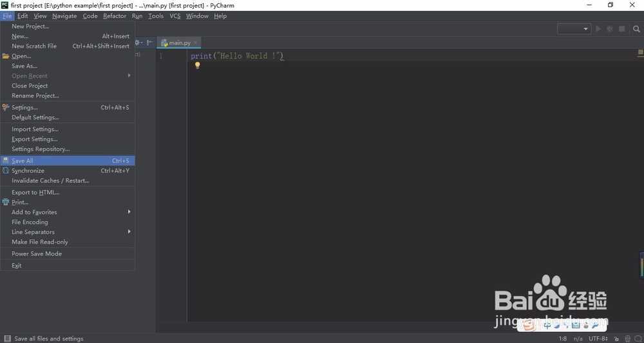Select Invalidate Caches / Restart...

pos(68,181)
